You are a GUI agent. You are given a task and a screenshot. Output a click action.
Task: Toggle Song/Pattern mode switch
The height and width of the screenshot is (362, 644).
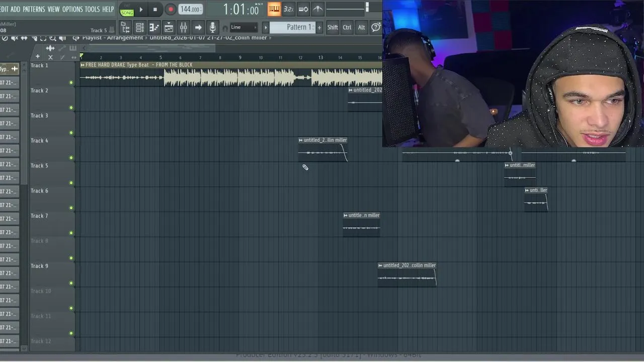click(x=127, y=10)
